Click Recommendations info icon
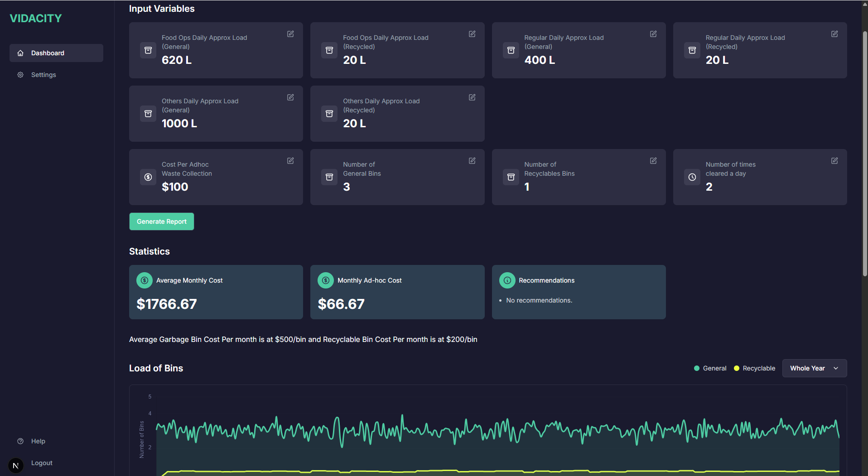Image resolution: width=868 pixels, height=476 pixels. 507,280
